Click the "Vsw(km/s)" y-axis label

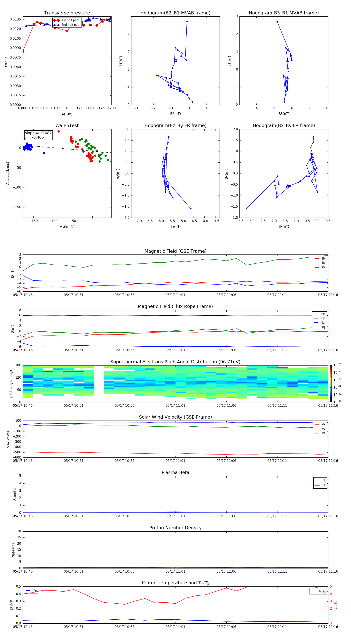[x=8, y=439]
